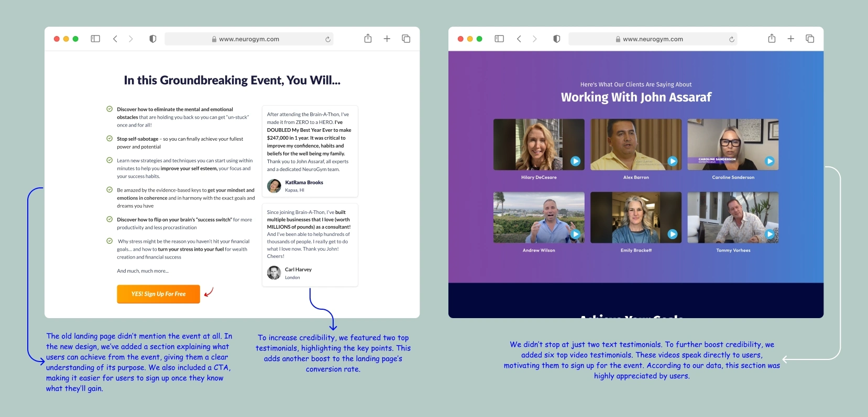The width and height of the screenshot is (868, 417).
Task: Play Hilary DeCesare testimonial video
Action: (x=575, y=161)
